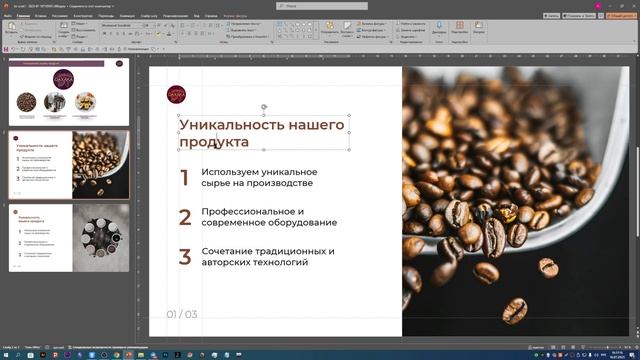Click the Decrease font size icon
The image size is (640, 360).
[x=165, y=25]
